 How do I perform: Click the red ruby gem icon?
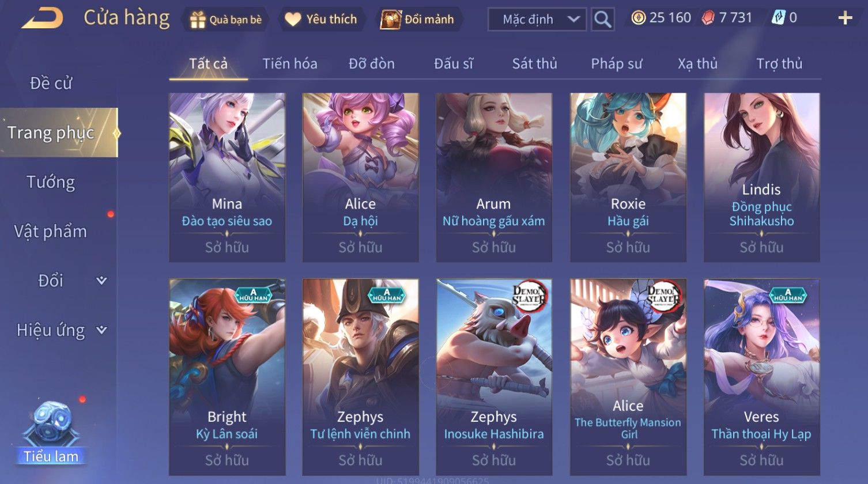(x=708, y=18)
